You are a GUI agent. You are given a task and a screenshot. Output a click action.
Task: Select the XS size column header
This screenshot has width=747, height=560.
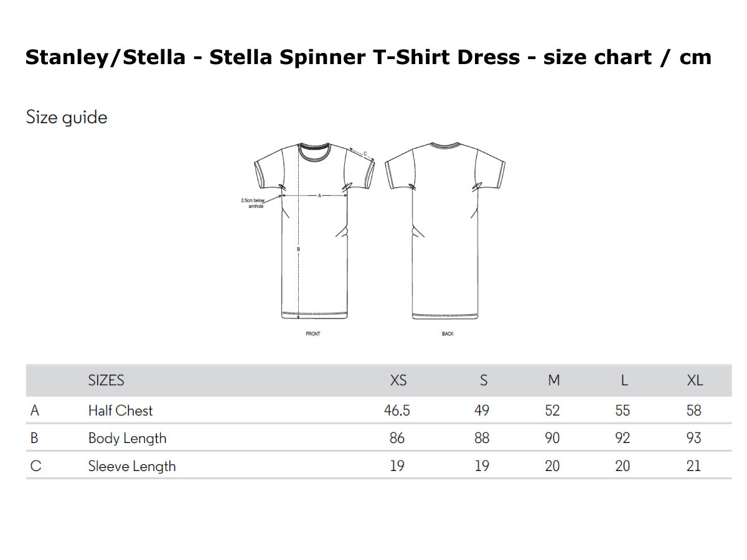pos(398,380)
